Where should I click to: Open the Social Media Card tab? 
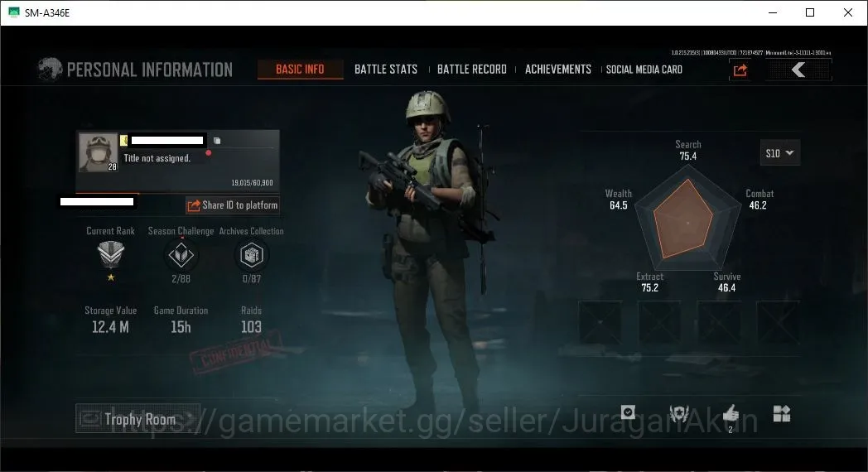point(644,70)
